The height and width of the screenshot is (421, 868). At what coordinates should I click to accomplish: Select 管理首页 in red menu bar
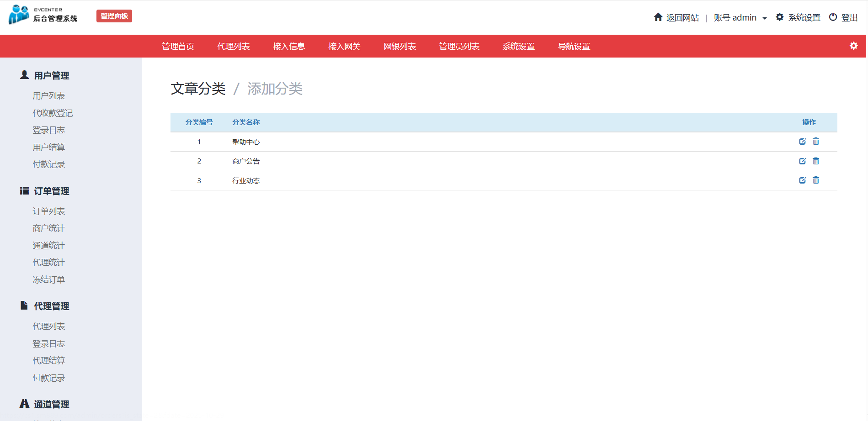(x=178, y=47)
